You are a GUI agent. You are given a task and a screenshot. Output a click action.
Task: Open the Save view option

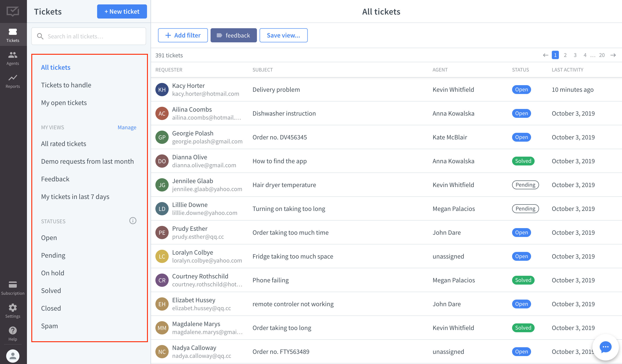[283, 36]
